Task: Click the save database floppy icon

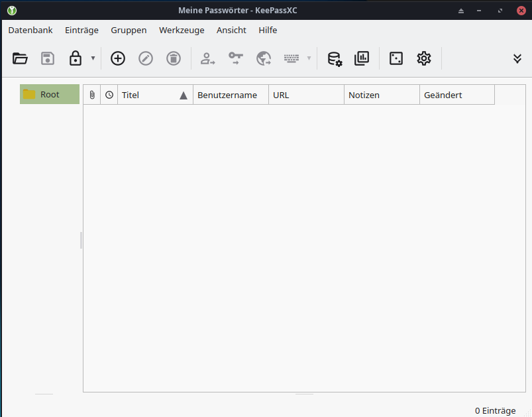Action: (x=48, y=58)
